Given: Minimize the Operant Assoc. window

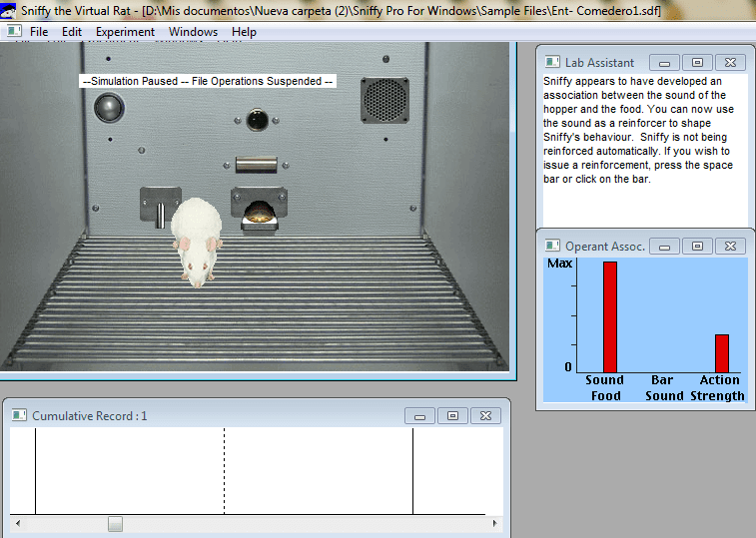Looking at the screenshot, I should (664, 247).
